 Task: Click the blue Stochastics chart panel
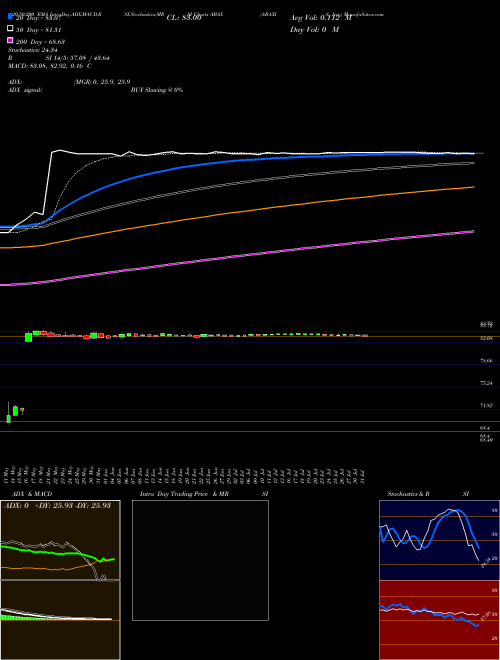[439, 540]
